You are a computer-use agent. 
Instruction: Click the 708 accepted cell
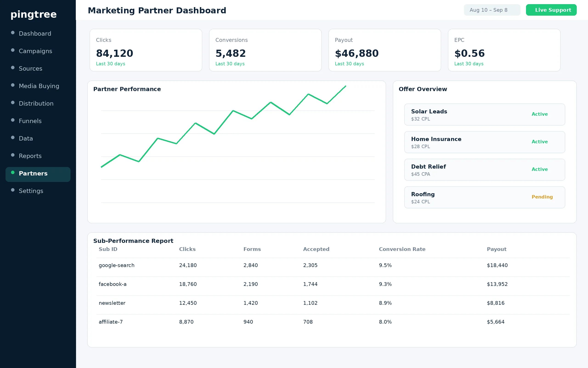(308, 322)
